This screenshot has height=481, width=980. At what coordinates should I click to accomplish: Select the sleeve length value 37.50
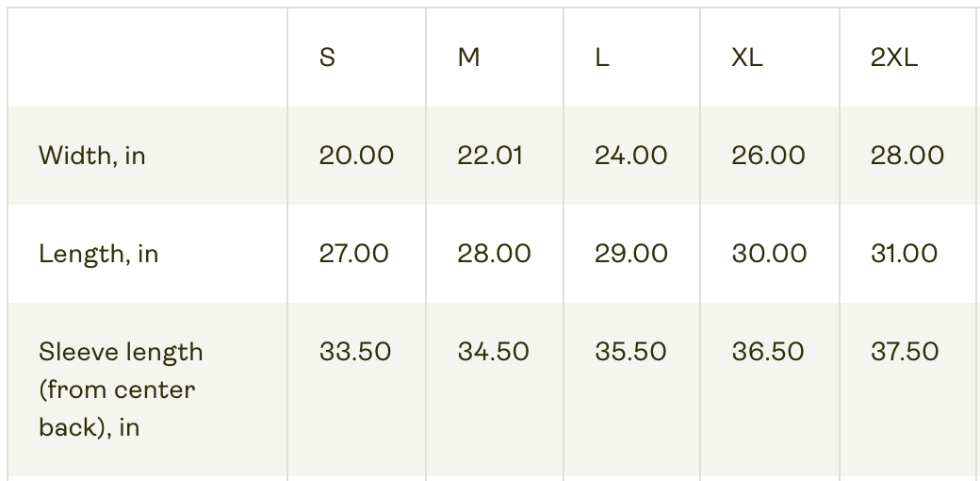click(x=905, y=352)
